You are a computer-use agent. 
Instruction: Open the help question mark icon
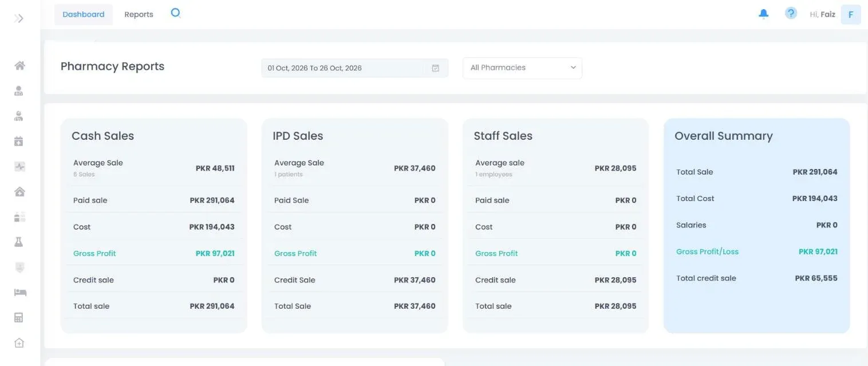[791, 13]
